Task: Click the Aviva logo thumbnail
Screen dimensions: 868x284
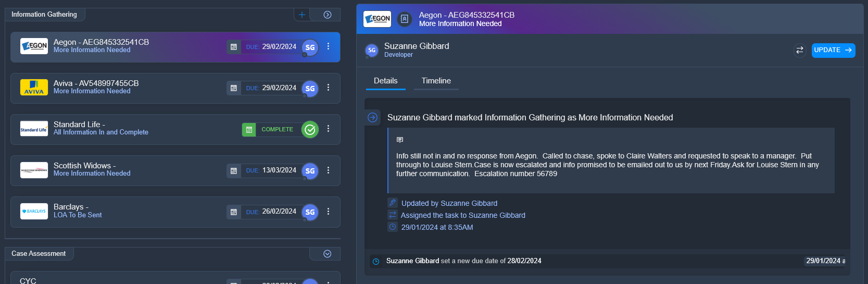Action: tap(34, 87)
